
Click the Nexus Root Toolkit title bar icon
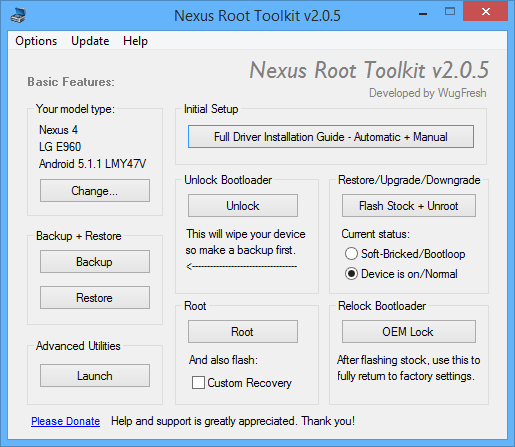(x=18, y=15)
